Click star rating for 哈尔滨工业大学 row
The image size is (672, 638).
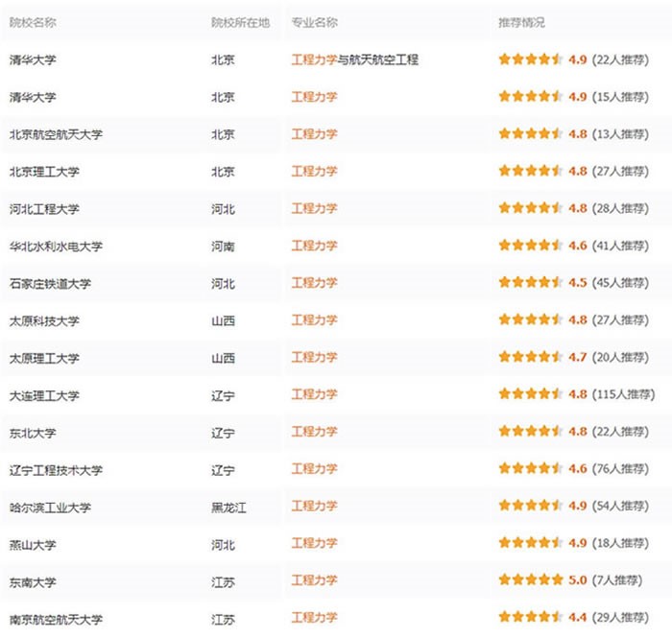pyautogui.click(x=530, y=506)
